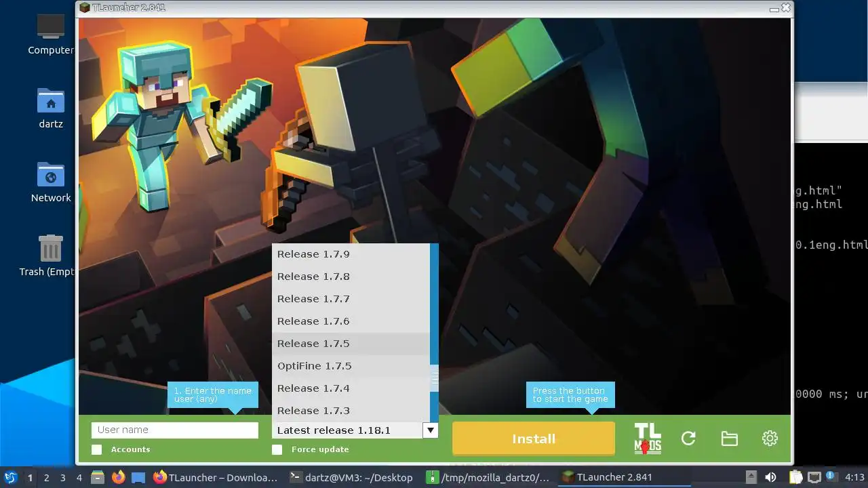Switch to workspace 1
This screenshot has height=488, width=868.
[x=30, y=477]
